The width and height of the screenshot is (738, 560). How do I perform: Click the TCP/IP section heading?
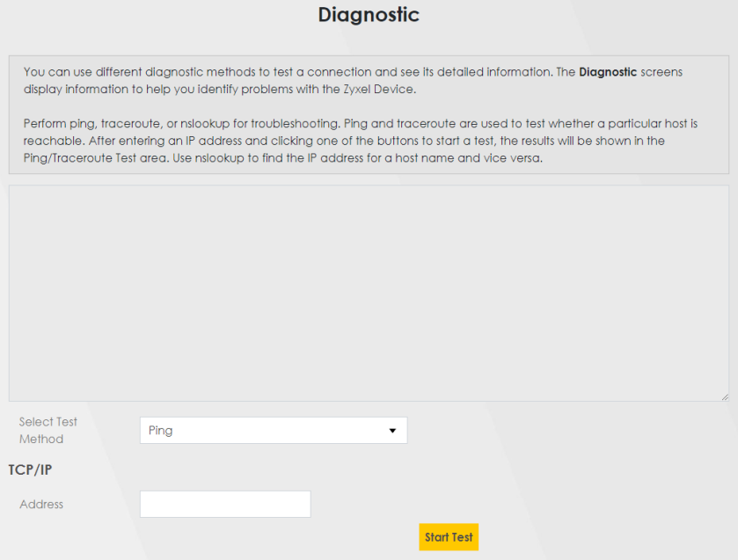coord(30,469)
